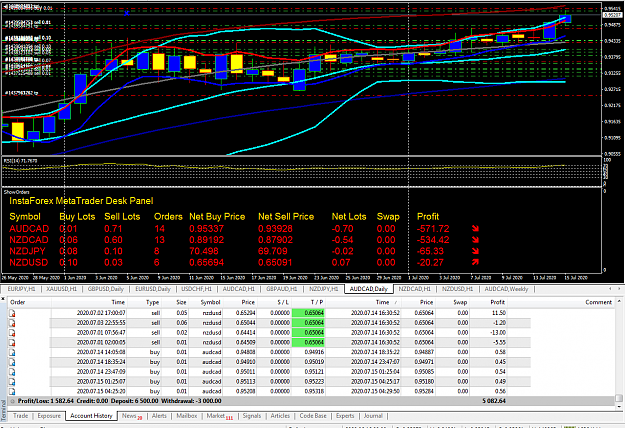
Task: Switch to the XAUUSD,H1 chart tab
Action: [61, 289]
